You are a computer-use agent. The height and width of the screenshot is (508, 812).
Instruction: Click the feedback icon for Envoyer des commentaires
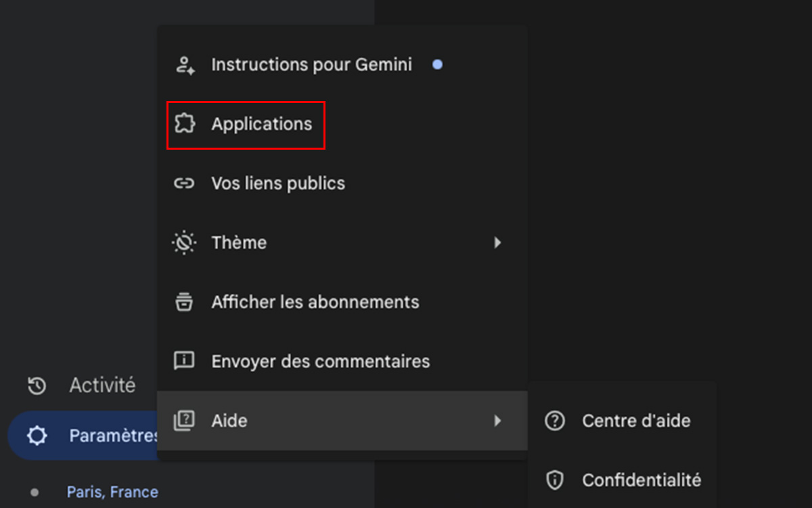[x=184, y=361]
